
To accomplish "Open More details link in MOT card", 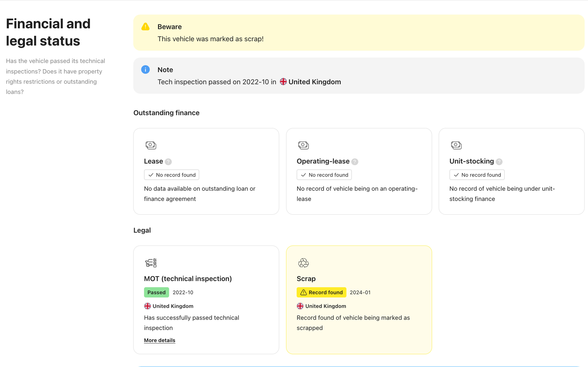I will pos(160,340).
